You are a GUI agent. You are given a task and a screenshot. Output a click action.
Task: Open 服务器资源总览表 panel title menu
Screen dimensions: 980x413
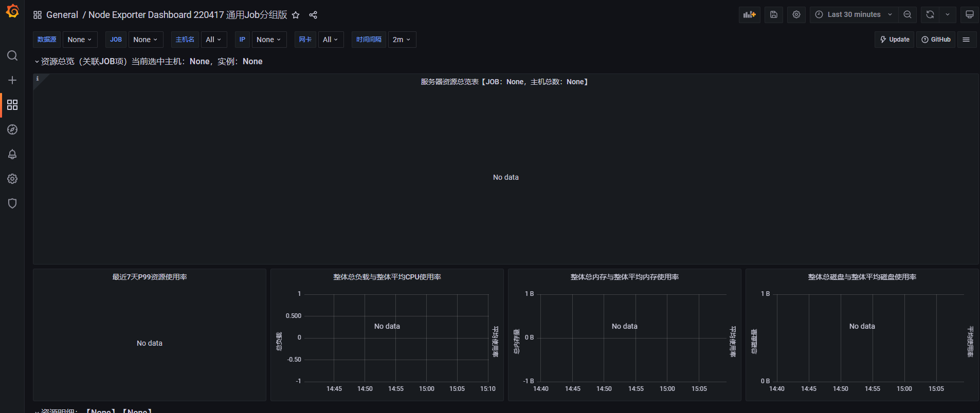pyautogui.click(x=504, y=82)
